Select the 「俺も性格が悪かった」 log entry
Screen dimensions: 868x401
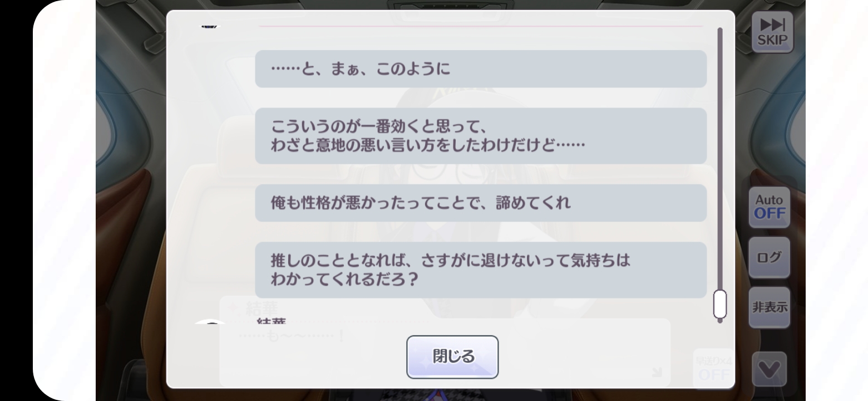[x=481, y=203]
